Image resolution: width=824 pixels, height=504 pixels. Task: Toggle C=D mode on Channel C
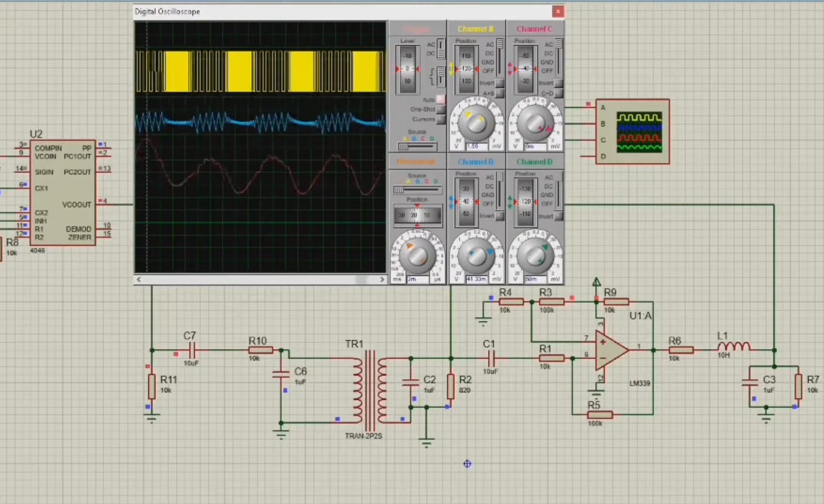pos(558,94)
